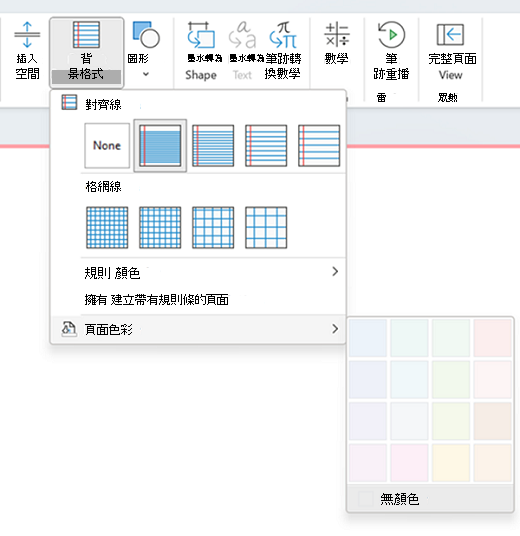Pick the light pink swatch in first row
520x536 pixels.
tap(492, 338)
